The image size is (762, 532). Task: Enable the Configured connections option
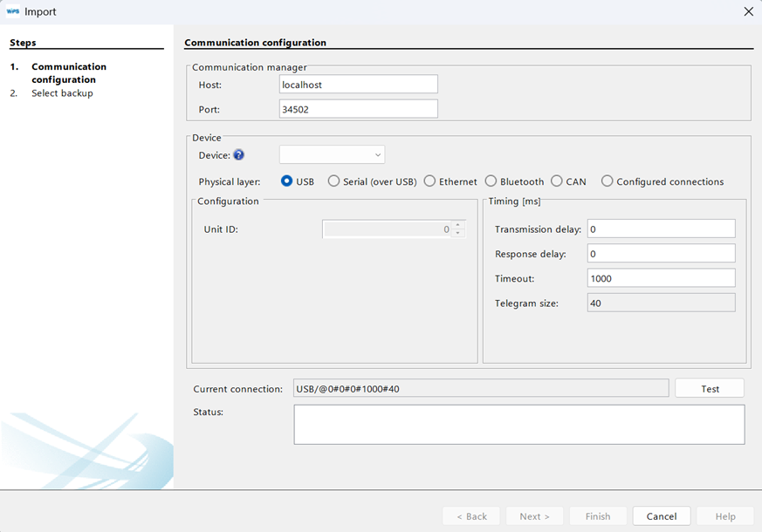608,181
